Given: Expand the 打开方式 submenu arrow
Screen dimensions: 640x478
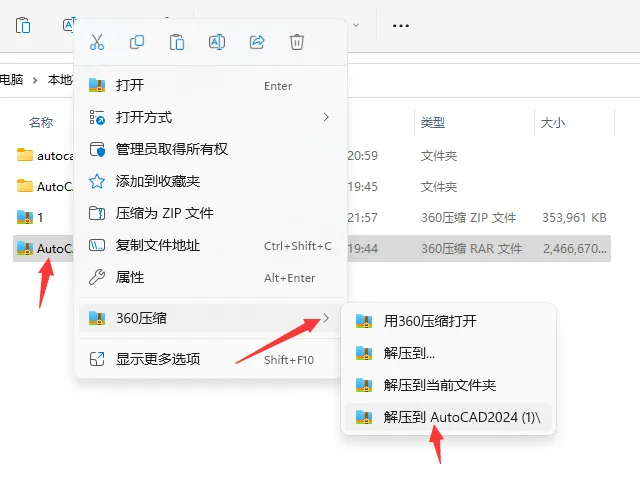Looking at the screenshot, I should coord(326,117).
